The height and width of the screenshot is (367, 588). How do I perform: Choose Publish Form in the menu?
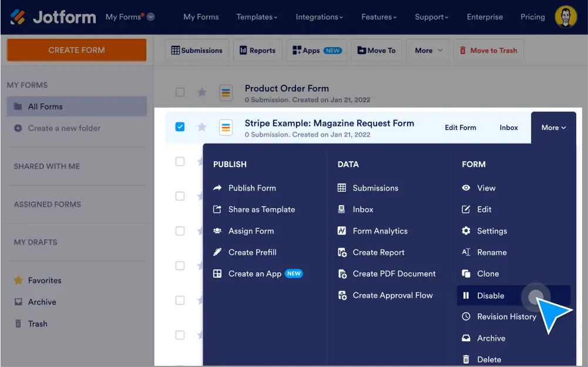(251, 188)
